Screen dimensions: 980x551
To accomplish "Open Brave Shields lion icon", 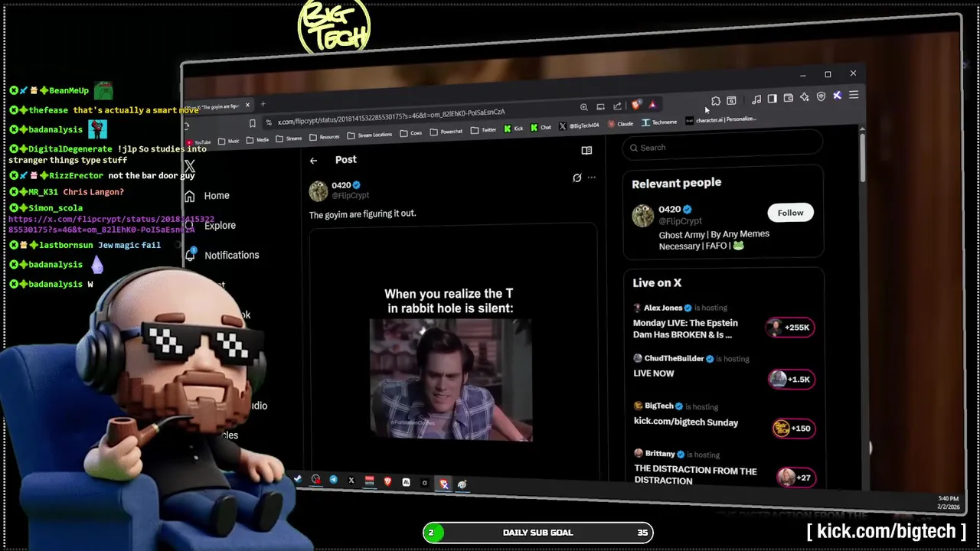I will (x=635, y=105).
